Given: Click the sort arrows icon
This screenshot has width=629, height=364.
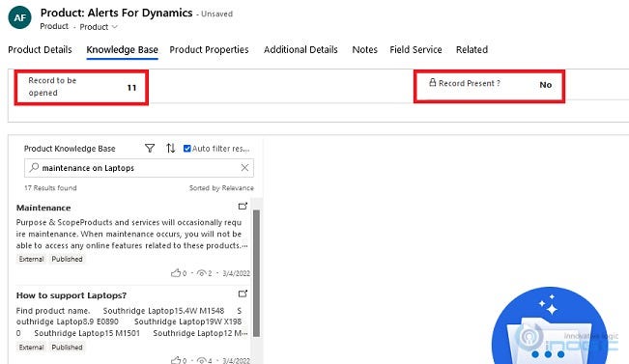Looking at the screenshot, I should pos(170,149).
